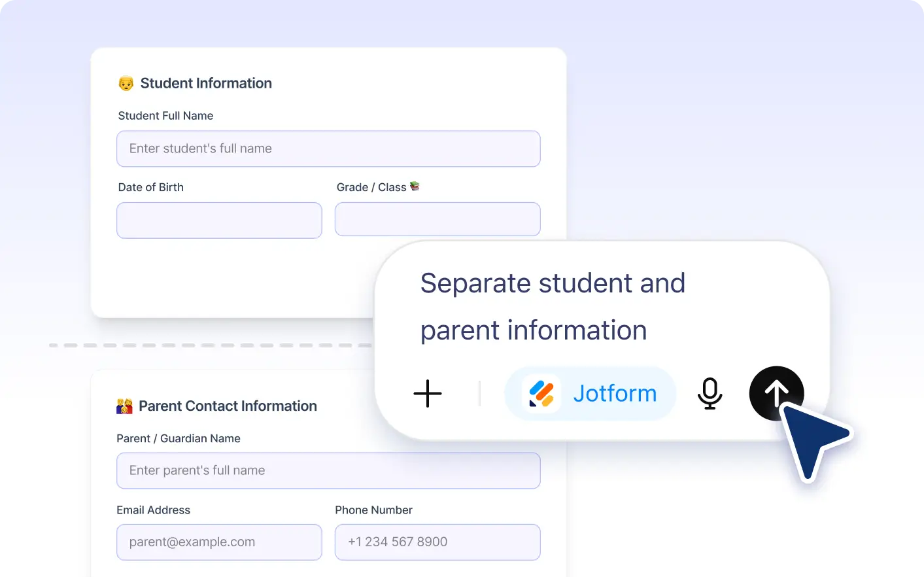Submit prompt with the black arrow button

[776, 393]
